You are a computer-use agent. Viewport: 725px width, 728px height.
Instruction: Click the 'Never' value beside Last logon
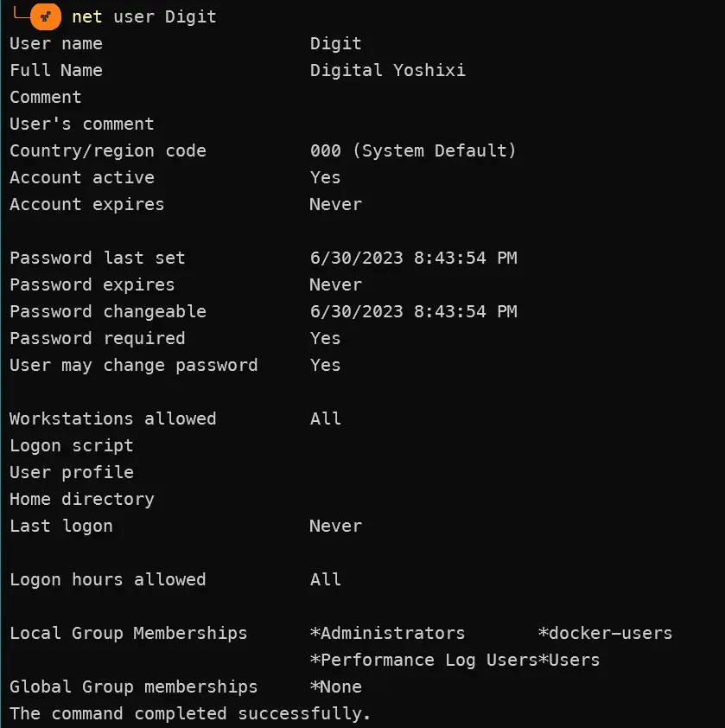[335, 526]
